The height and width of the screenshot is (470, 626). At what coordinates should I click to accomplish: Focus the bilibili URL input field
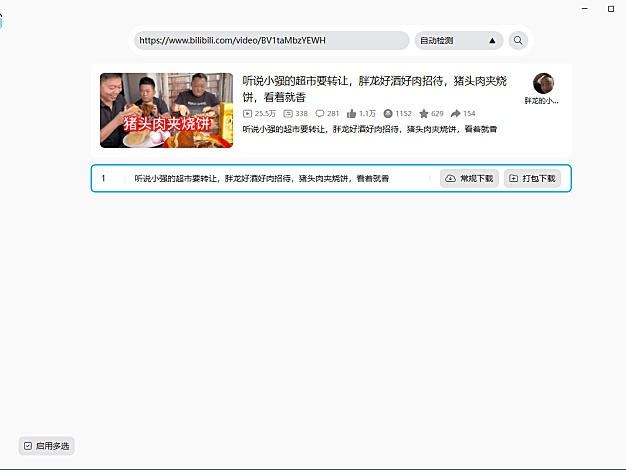[272, 40]
